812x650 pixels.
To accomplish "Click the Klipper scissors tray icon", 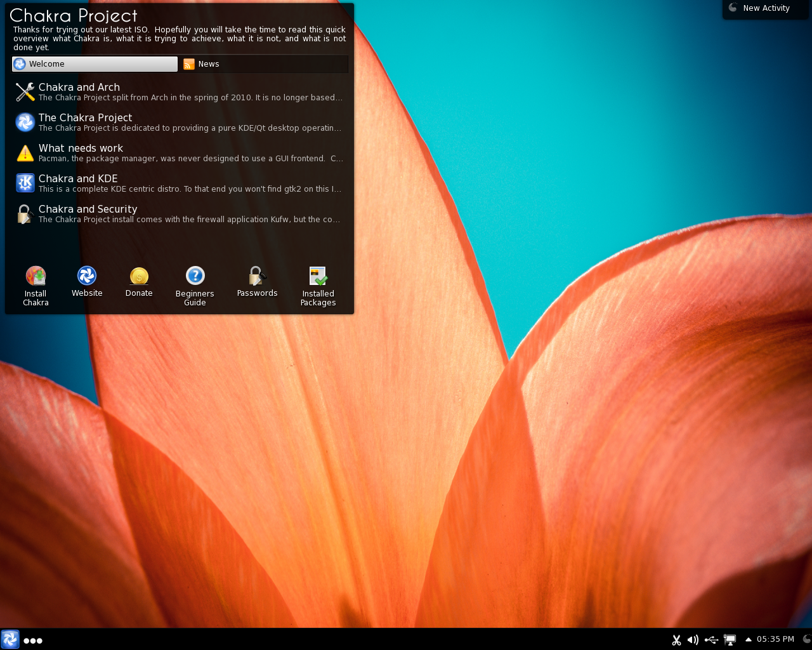I will [676, 640].
